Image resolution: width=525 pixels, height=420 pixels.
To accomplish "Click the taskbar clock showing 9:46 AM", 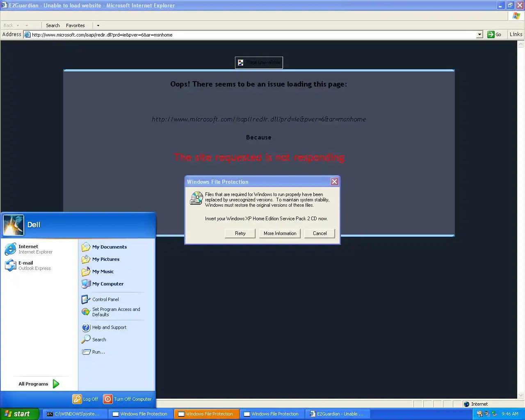I will click(510, 414).
